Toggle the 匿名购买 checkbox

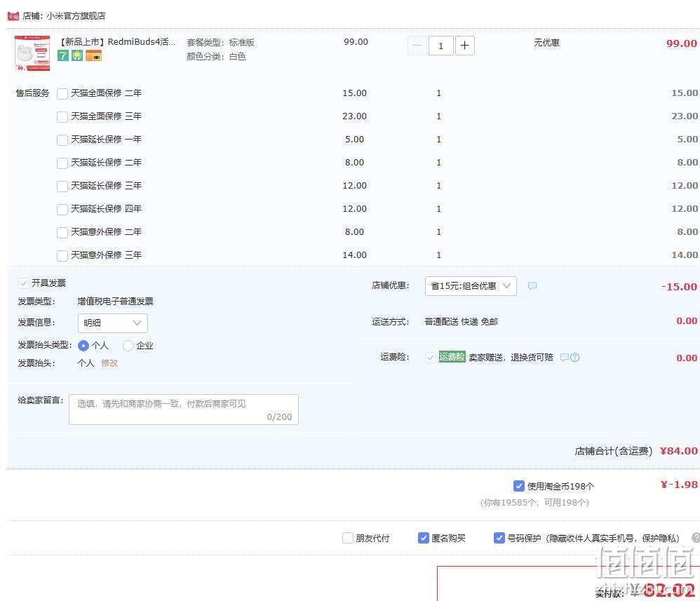[x=423, y=538]
